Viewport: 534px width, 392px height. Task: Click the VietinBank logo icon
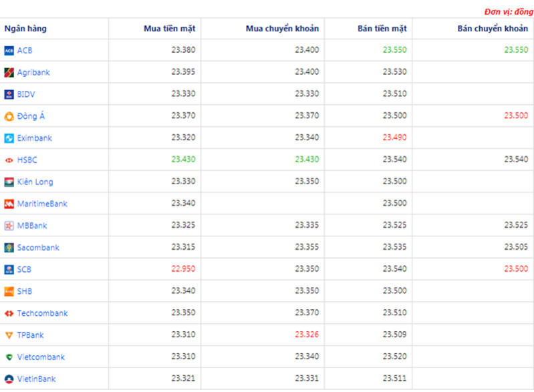tap(9, 379)
